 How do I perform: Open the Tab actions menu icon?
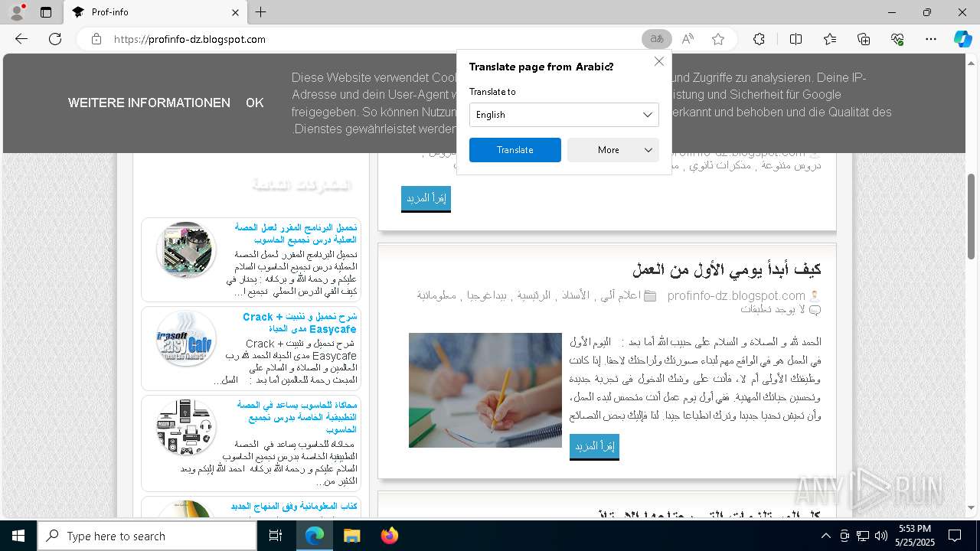(x=46, y=12)
